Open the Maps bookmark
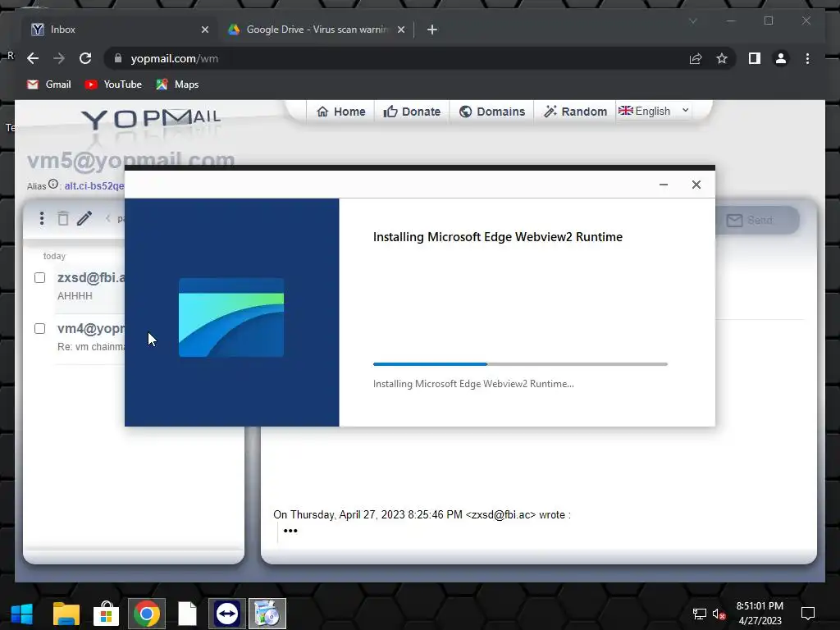 pyautogui.click(x=177, y=84)
